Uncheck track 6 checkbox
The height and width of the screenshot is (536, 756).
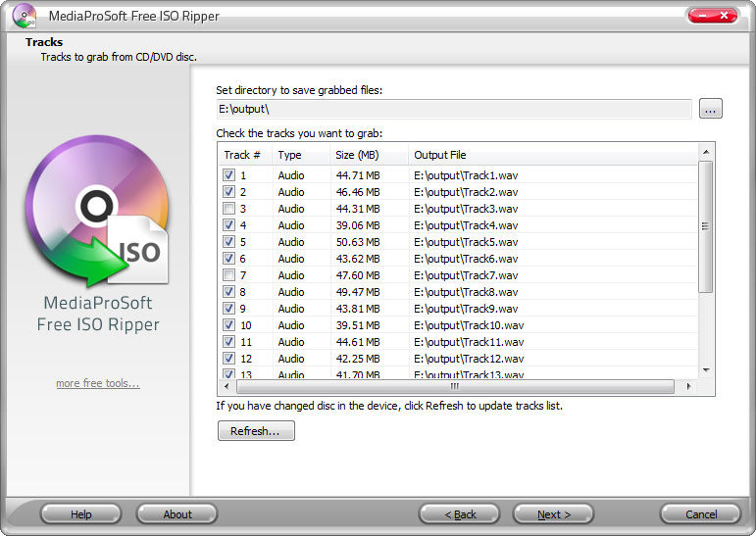click(x=229, y=259)
